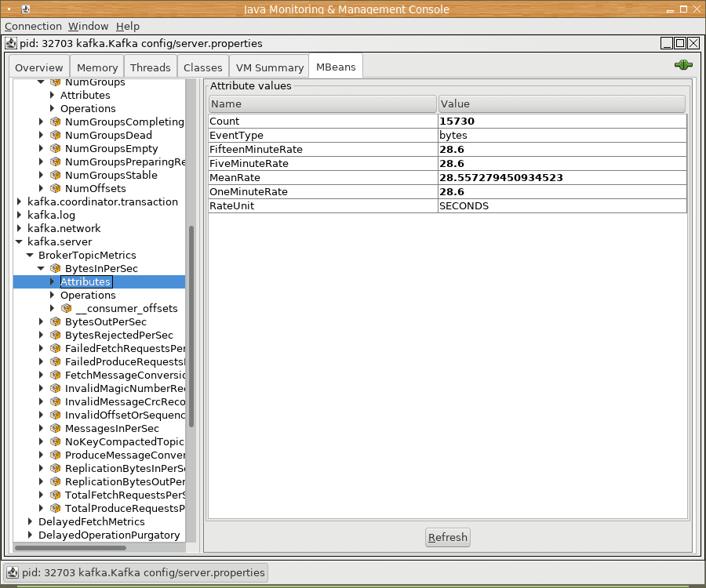This screenshot has width=706, height=588.
Task: Select the OneMinuteRate name cell
Action: click(323, 191)
